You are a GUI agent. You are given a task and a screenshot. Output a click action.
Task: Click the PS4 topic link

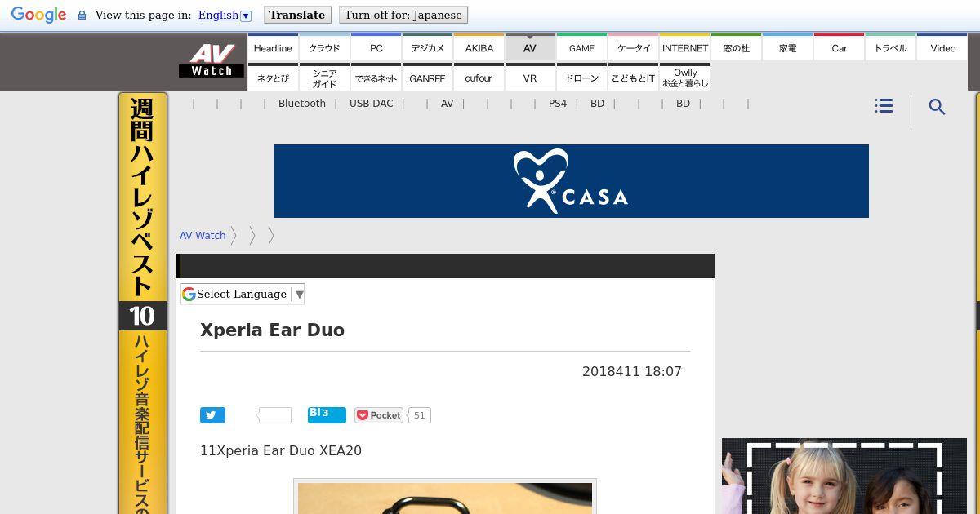(558, 104)
